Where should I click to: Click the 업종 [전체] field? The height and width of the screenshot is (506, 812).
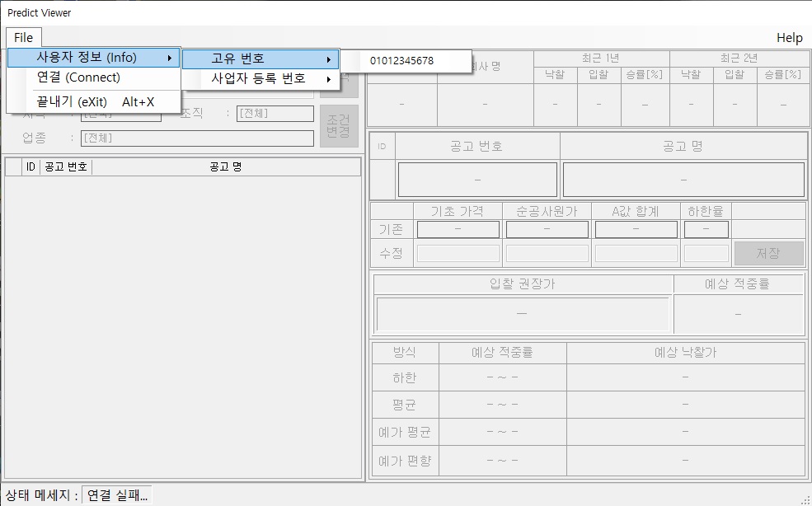(x=196, y=138)
